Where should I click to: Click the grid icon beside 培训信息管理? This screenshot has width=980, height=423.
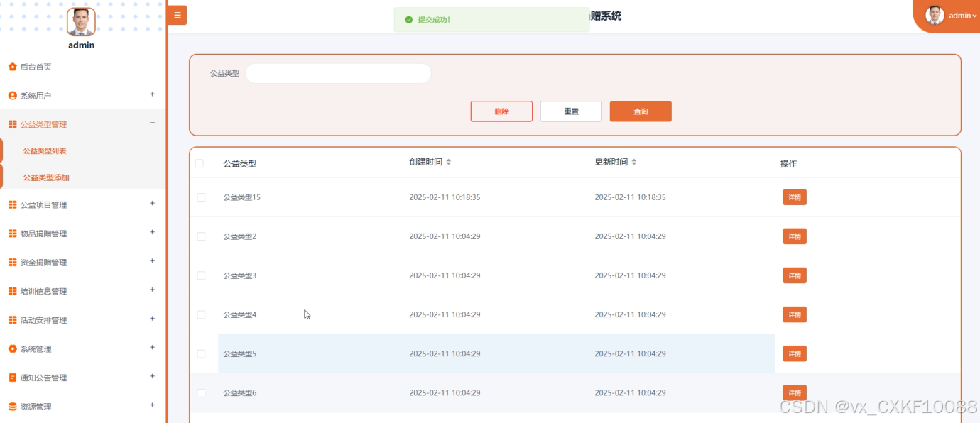12,291
